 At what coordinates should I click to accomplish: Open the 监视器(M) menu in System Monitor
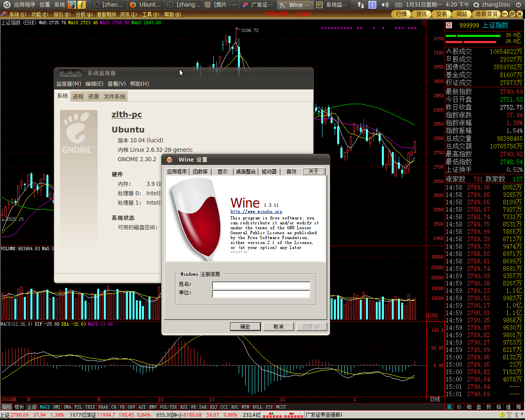click(69, 84)
